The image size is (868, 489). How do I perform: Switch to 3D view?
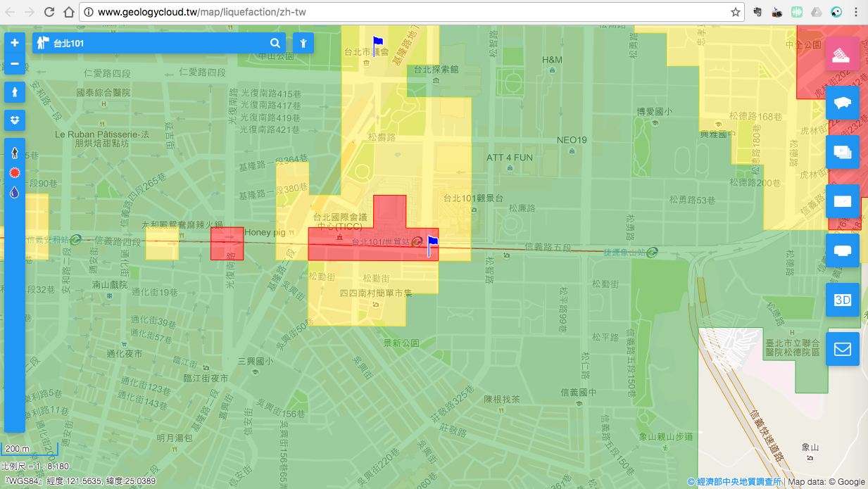843,300
